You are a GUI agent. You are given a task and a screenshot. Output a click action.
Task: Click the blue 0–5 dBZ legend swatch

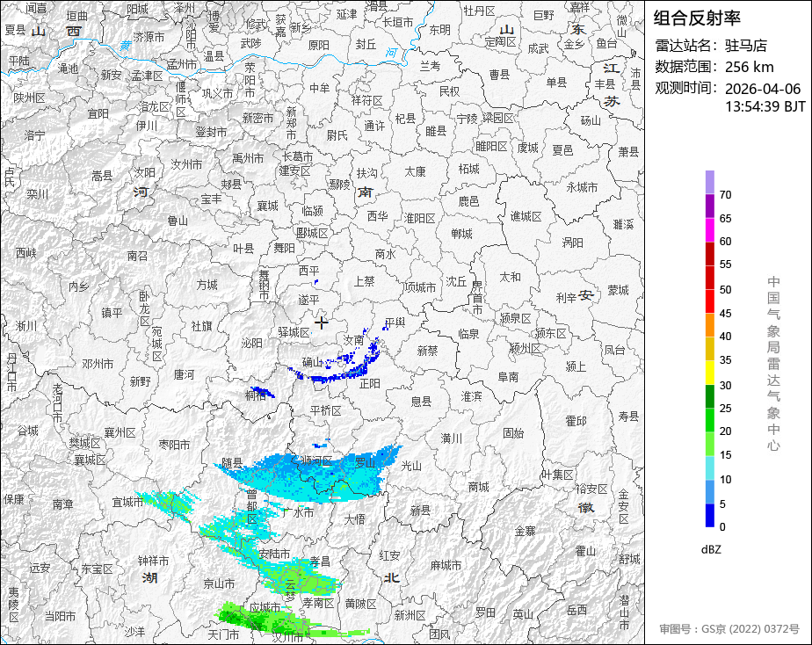[709, 515]
